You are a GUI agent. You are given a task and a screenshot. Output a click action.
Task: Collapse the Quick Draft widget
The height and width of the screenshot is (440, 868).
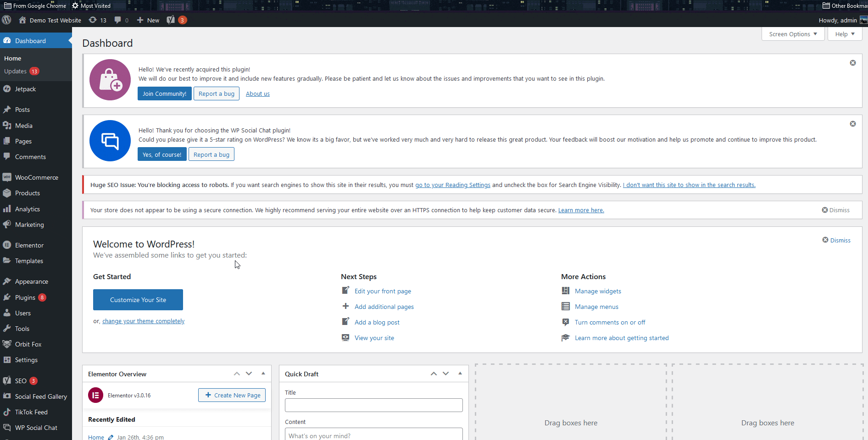coord(460,374)
